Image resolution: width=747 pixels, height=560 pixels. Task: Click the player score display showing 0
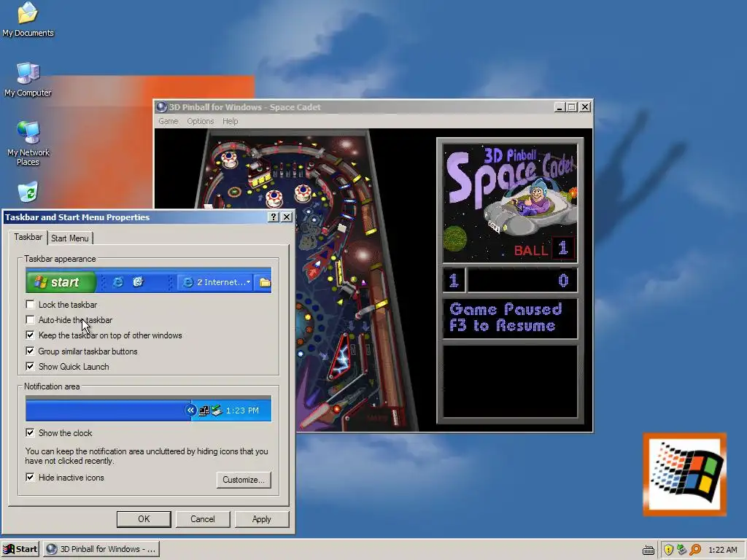(522, 280)
